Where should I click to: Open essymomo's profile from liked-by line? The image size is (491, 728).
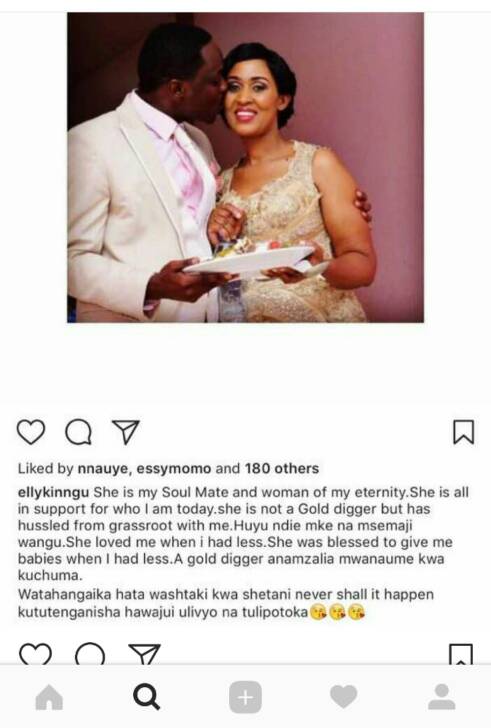point(174,468)
